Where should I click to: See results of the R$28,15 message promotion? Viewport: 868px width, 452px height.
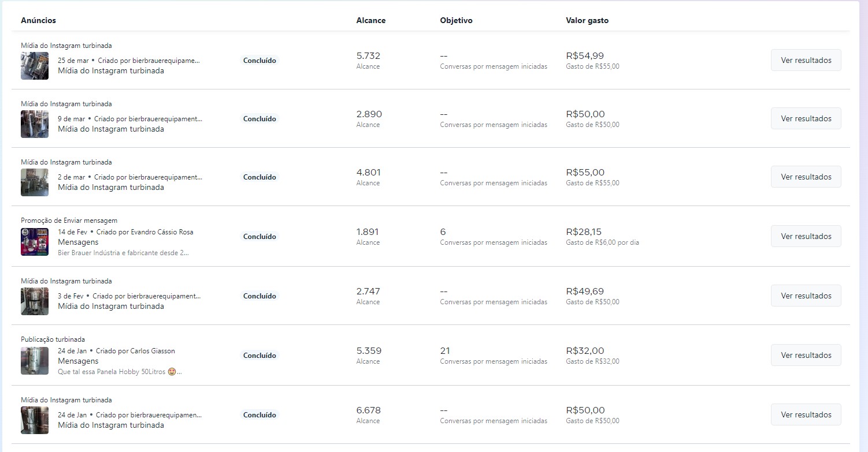point(806,236)
